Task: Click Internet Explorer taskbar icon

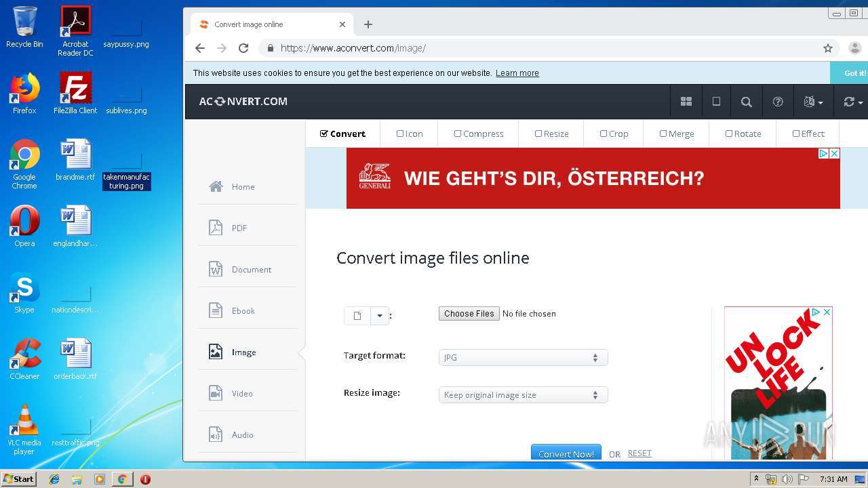Action: click(x=54, y=479)
